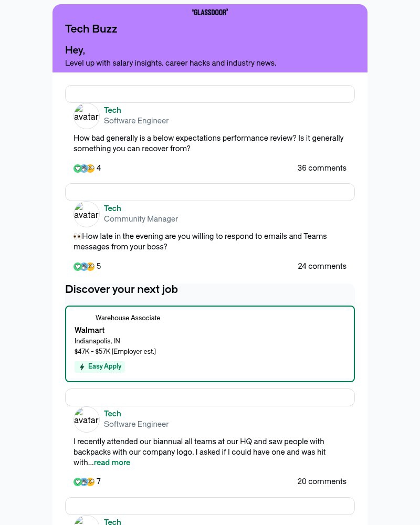This screenshot has width=420, height=525.
Task: Click the heart reaction below the company logo post
Action: click(77, 481)
